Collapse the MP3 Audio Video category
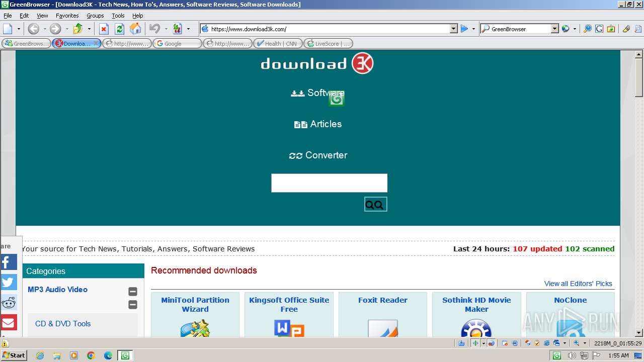 point(133,292)
